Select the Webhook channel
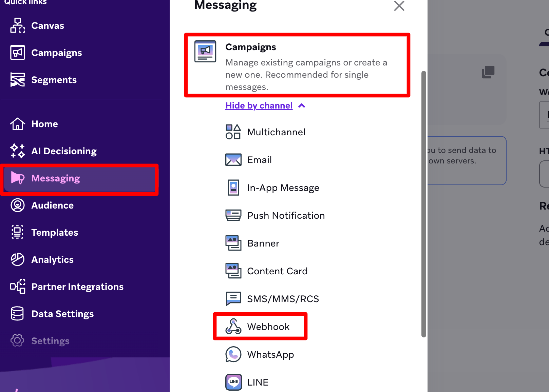The image size is (549, 392). [x=268, y=327]
